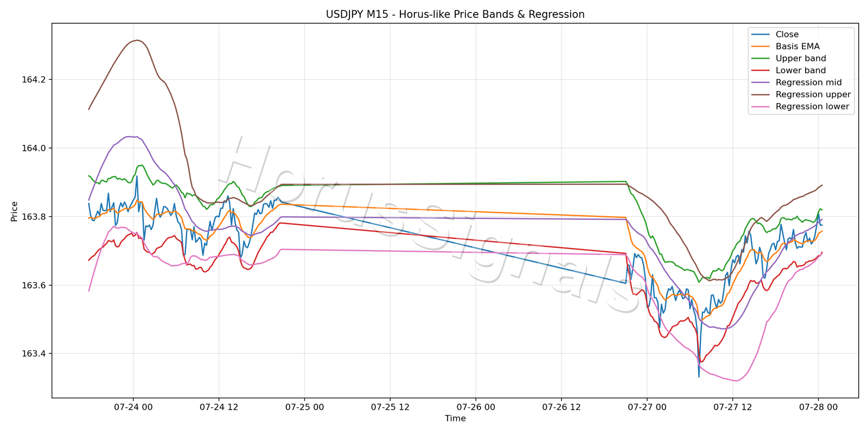Click the Regression lower trough near 07-27 12
This screenshot has width=868, height=434.
pyautogui.click(x=735, y=381)
